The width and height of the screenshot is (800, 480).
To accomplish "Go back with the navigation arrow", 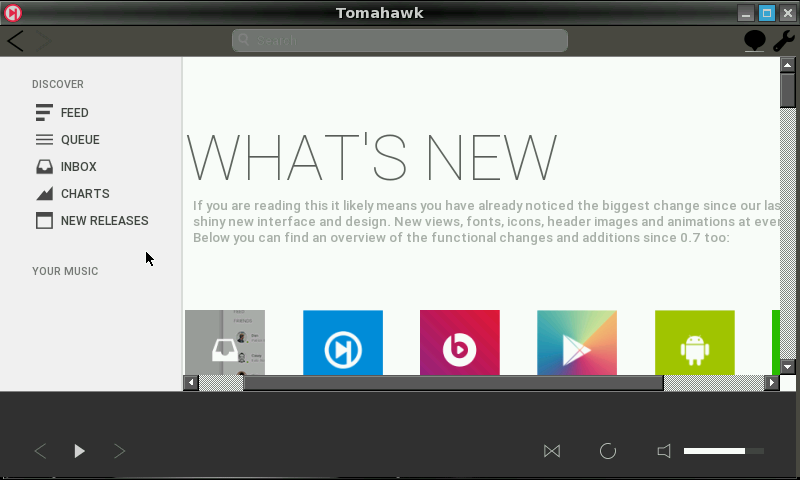I will click(15, 41).
